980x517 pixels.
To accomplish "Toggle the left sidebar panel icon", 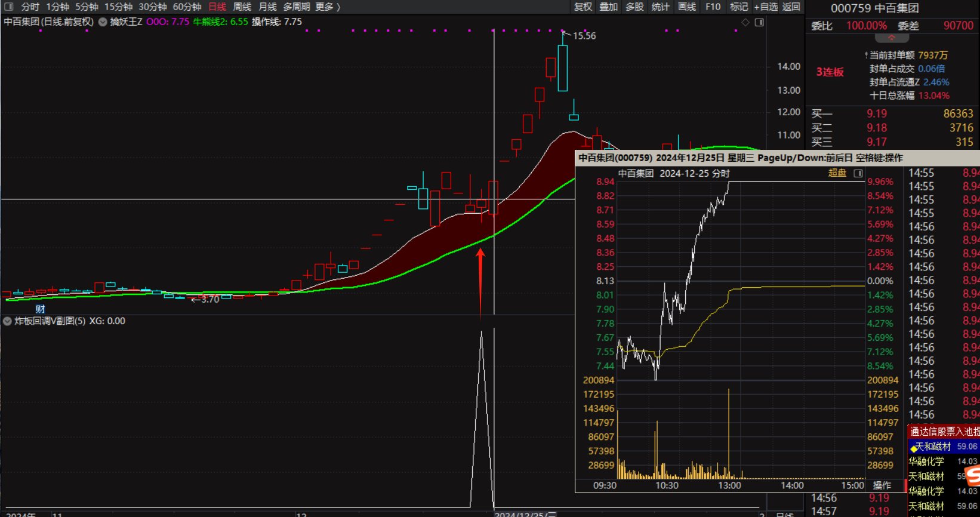I will 9,7.
